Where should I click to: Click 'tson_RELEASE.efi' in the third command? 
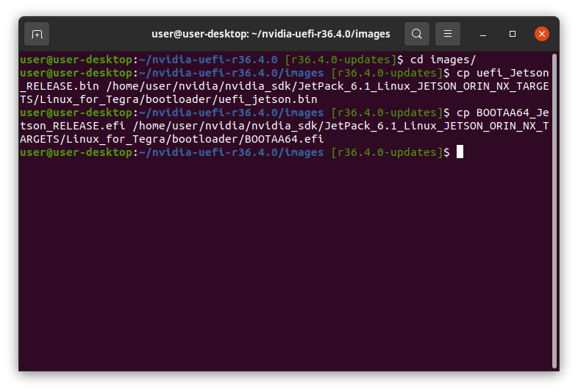73,126
